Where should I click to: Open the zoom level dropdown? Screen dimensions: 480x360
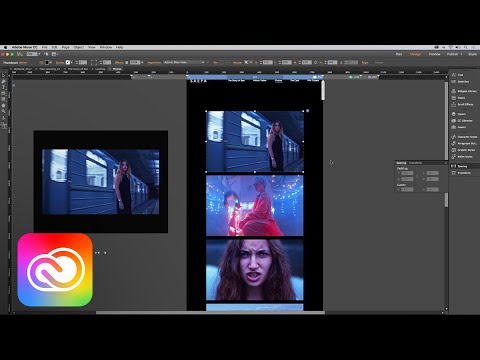pos(33,54)
